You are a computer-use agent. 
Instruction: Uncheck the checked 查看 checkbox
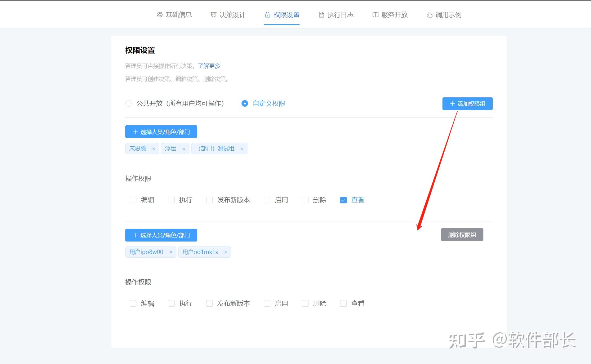pos(343,200)
